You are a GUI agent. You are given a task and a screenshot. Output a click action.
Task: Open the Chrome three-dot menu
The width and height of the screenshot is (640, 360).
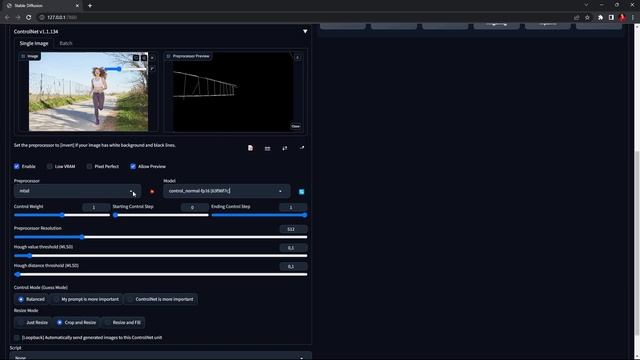633,18
